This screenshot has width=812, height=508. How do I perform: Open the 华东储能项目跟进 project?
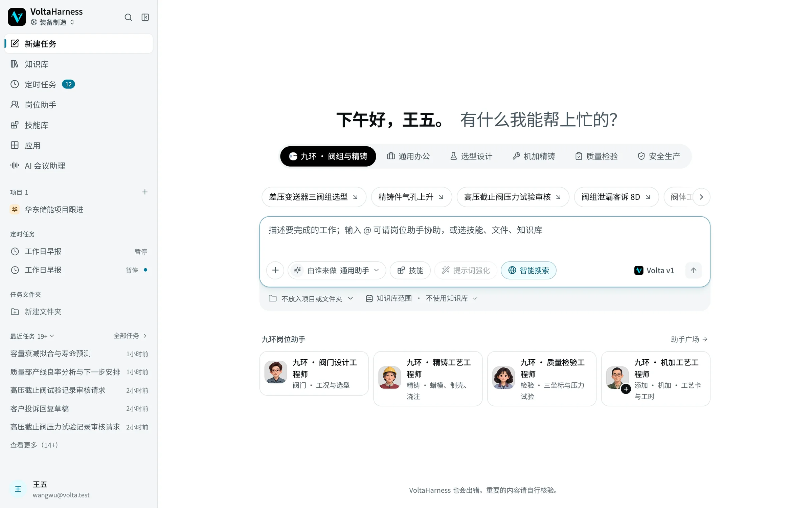tap(78, 210)
